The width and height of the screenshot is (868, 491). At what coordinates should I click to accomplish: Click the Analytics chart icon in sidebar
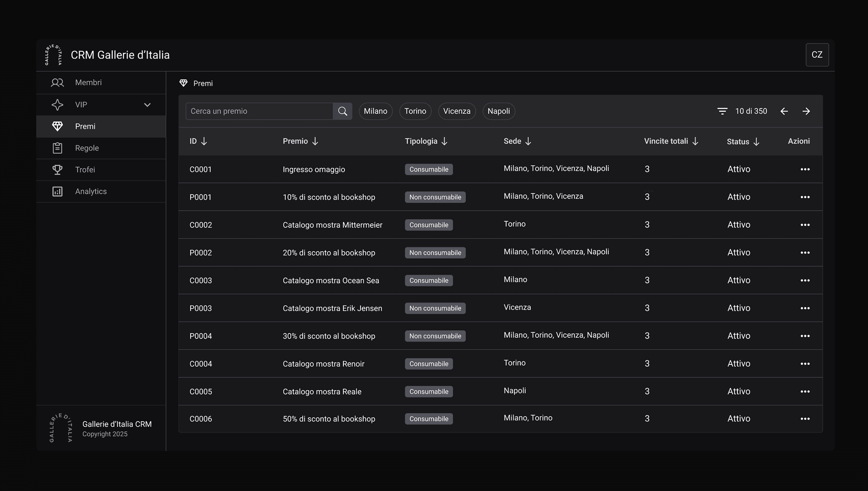point(57,191)
